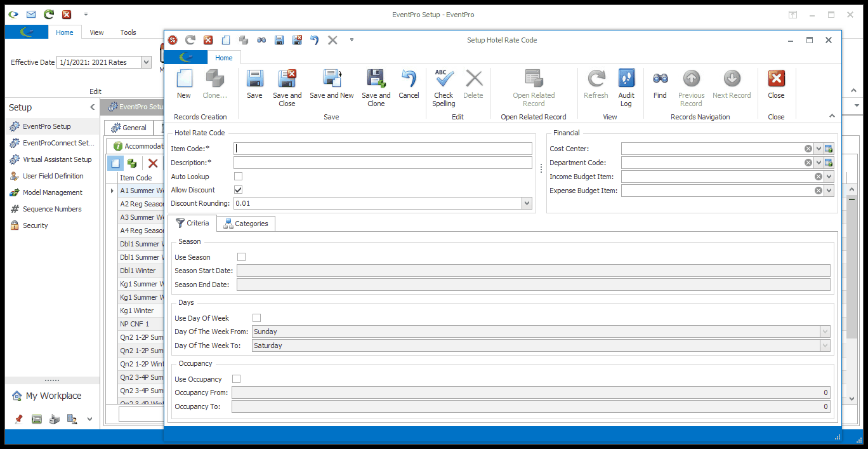Collapse the Setup navigation panel chevron
868x449 pixels.
92,107
